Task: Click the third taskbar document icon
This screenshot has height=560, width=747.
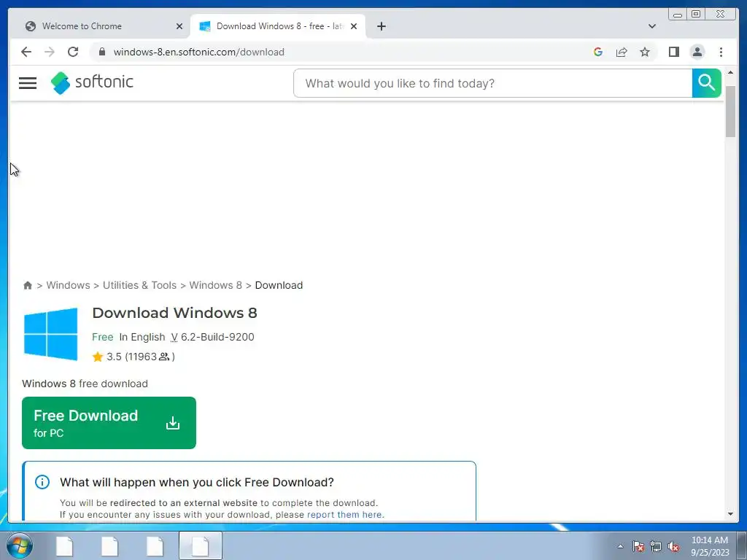Action: click(155, 546)
